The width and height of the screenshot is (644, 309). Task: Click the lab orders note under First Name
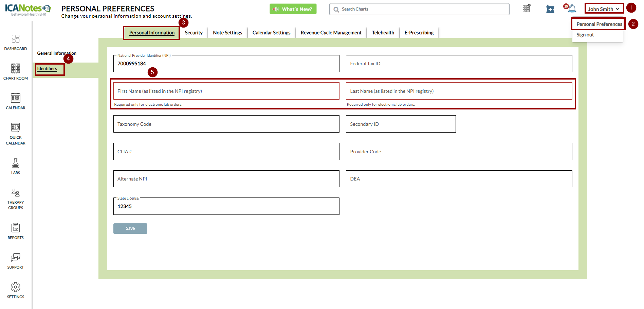point(148,105)
